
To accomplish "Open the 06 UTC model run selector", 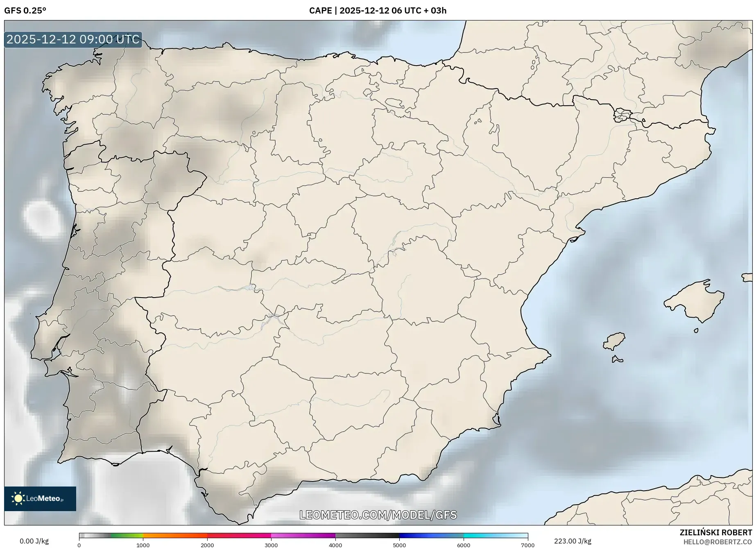I will tap(405, 11).
